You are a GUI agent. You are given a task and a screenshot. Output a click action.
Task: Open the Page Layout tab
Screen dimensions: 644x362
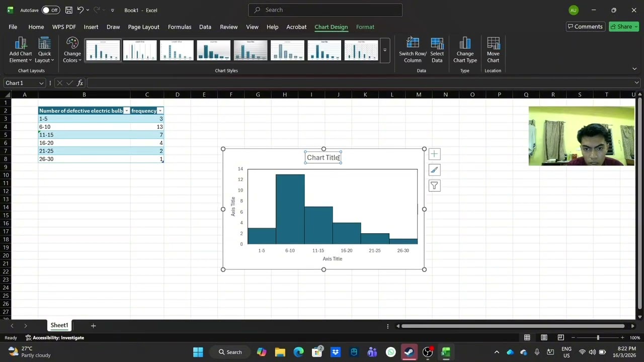(x=143, y=27)
